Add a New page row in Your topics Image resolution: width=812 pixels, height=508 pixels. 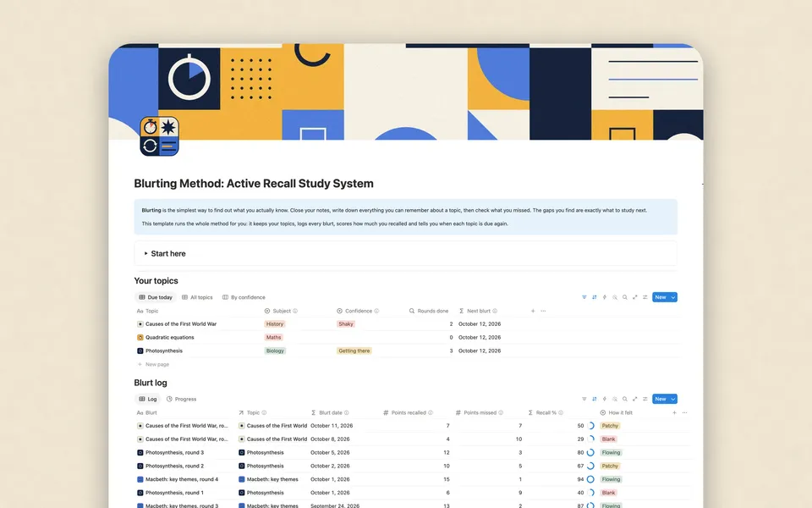click(153, 364)
